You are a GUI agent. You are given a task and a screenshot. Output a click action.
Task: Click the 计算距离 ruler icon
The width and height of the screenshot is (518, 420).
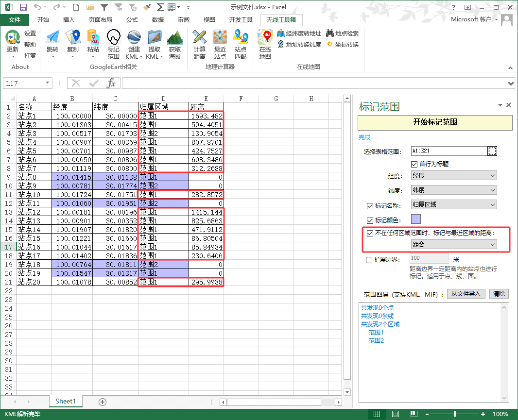[200, 37]
